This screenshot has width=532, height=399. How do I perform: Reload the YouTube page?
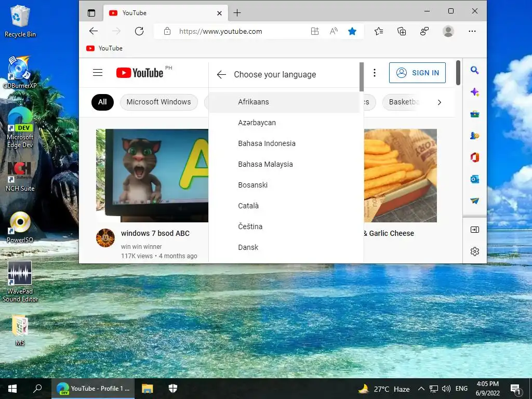tap(139, 31)
